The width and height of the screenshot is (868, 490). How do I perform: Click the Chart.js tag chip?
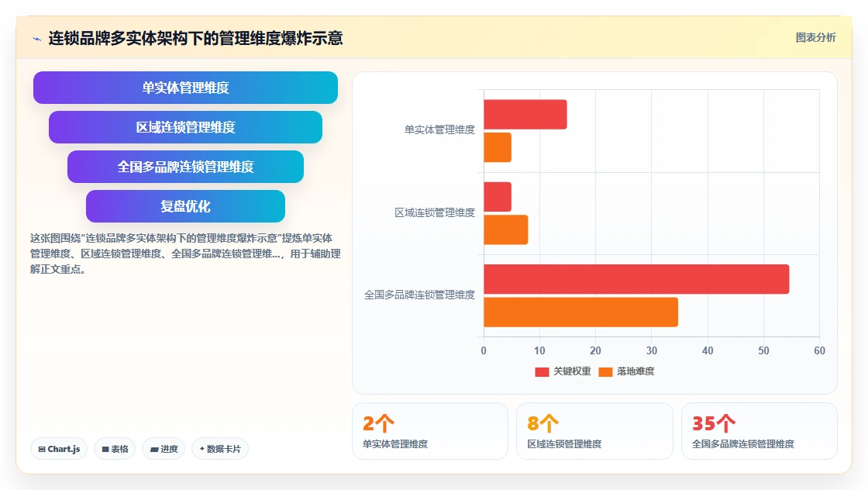59,449
